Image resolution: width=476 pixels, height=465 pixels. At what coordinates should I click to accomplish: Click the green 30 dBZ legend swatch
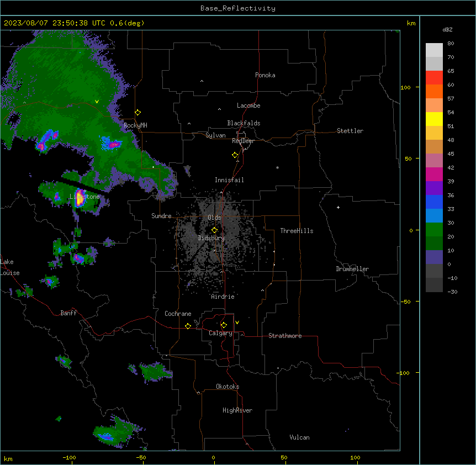coord(434,230)
